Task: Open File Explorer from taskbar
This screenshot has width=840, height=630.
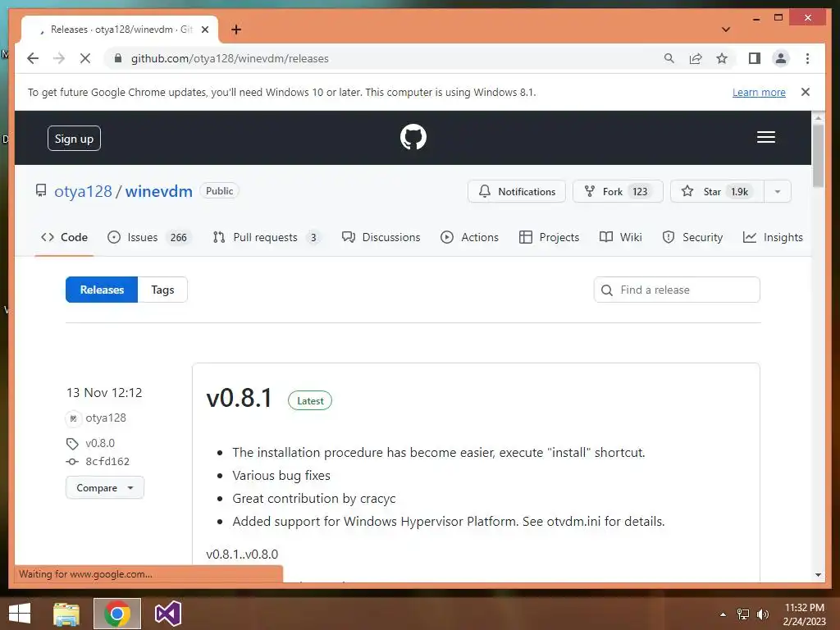Action: [x=66, y=614]
